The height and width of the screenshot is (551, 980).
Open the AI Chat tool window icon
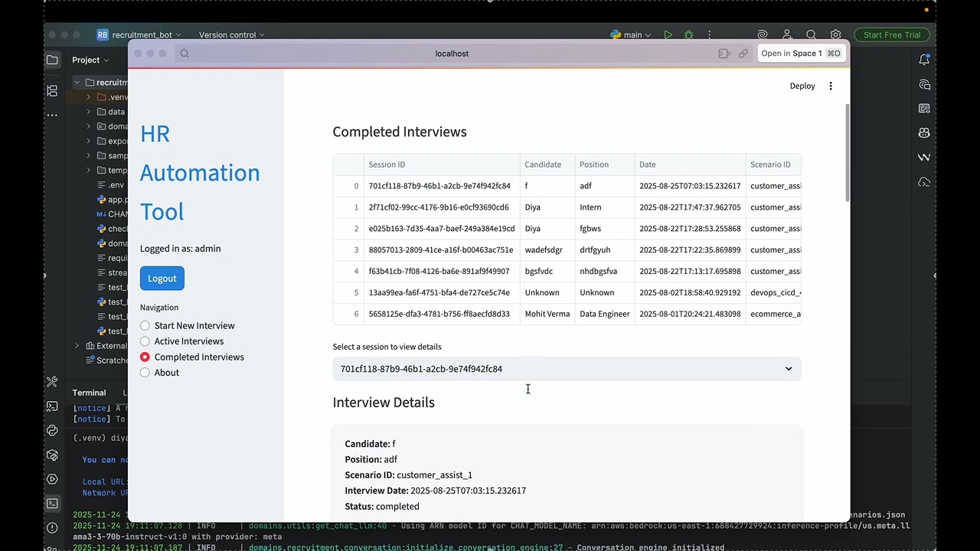[924, 84]
